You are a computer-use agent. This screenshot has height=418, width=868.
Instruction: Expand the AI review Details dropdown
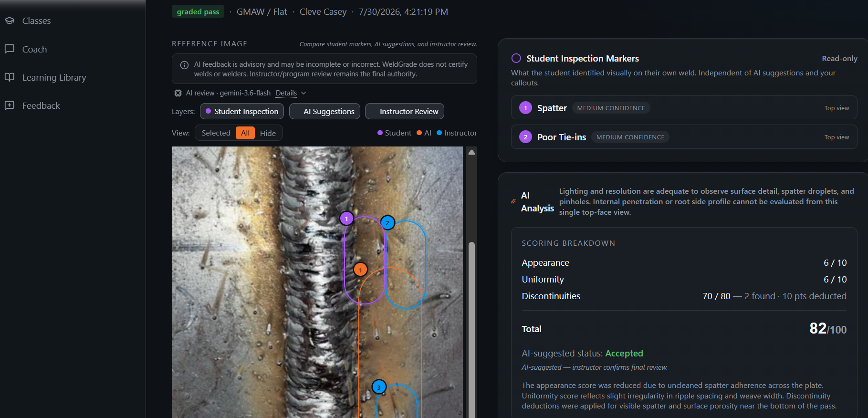[x=291, y=93]
